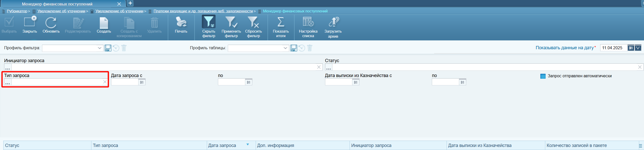Go to Рубрикатор breadcrumb link
Viewport: 644px width, 150px height.
click(x=17, y=11)
